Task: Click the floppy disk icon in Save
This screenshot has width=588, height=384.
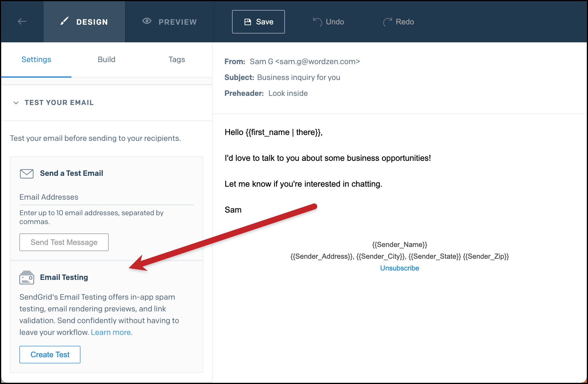Action: 248,22
